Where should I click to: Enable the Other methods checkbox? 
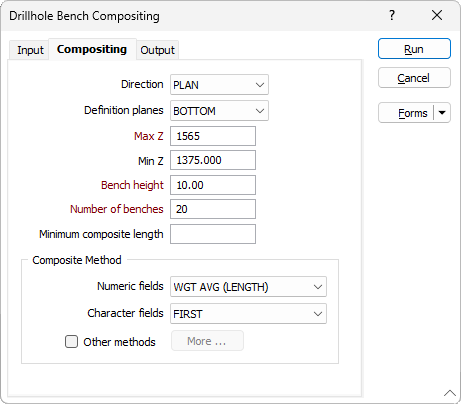point(71,342)
